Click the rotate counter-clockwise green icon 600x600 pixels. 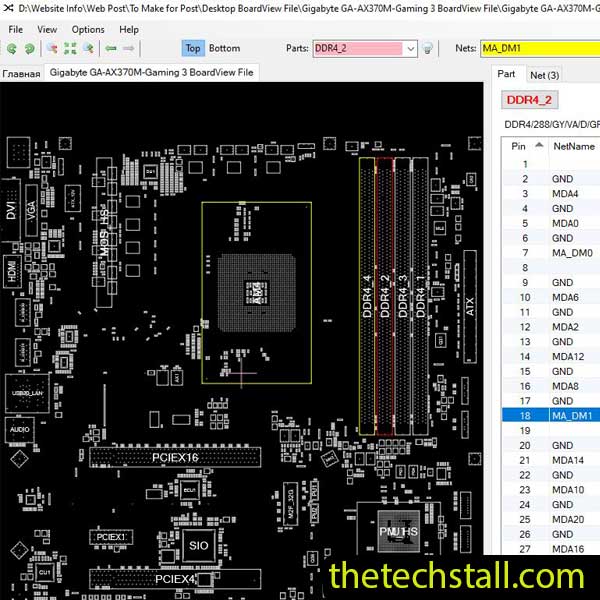point(12,49)
